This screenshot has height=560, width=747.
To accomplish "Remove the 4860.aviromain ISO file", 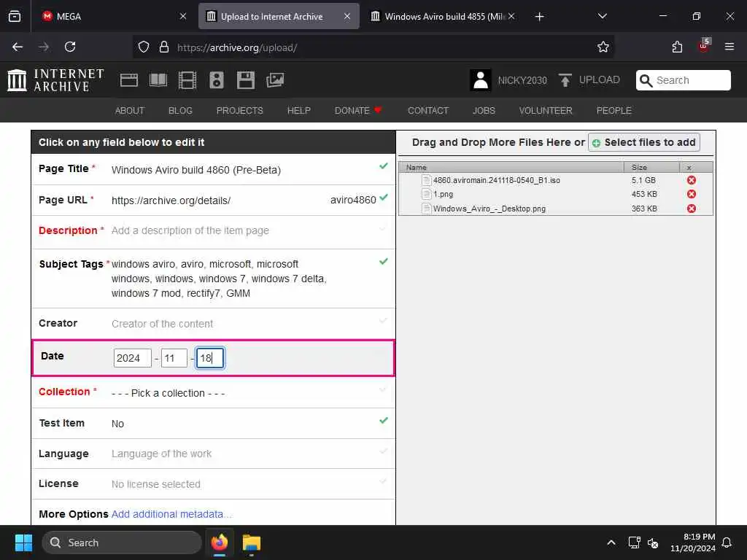I will pos(692,180).
